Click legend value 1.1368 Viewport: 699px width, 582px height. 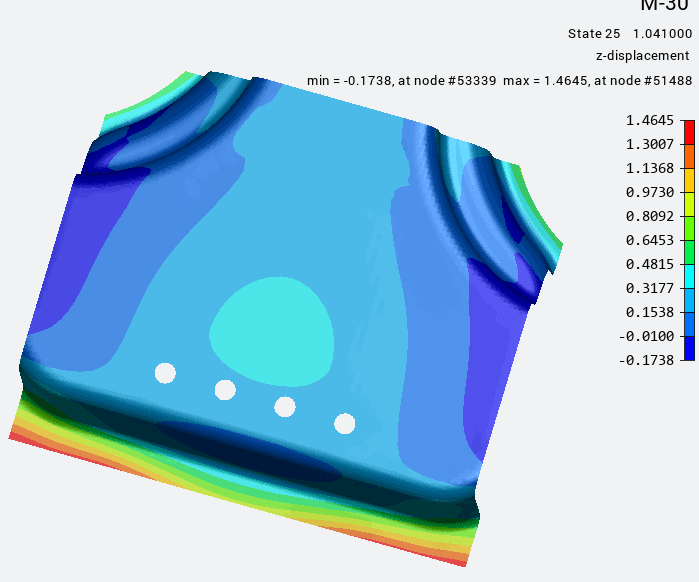650,168
